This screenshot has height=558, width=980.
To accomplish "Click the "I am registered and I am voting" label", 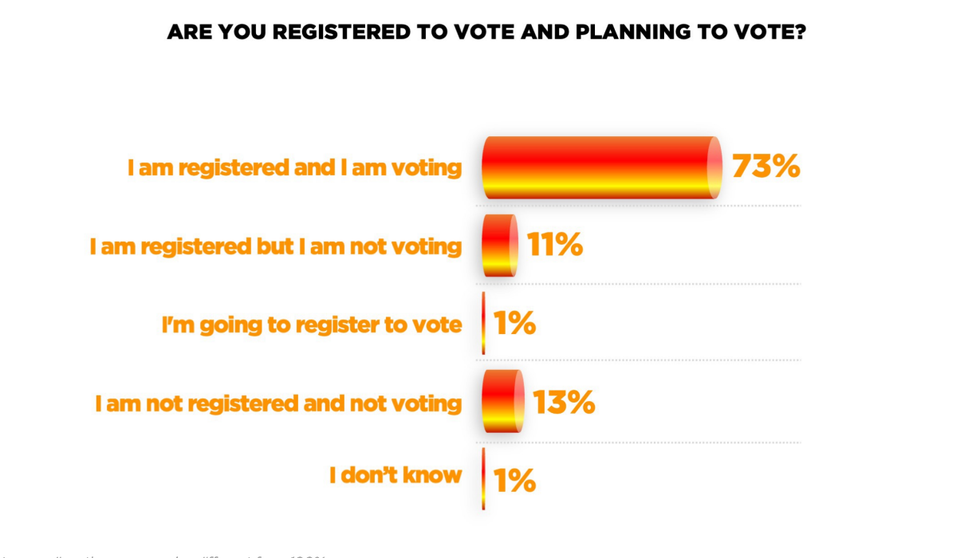I will click(294, 168).
